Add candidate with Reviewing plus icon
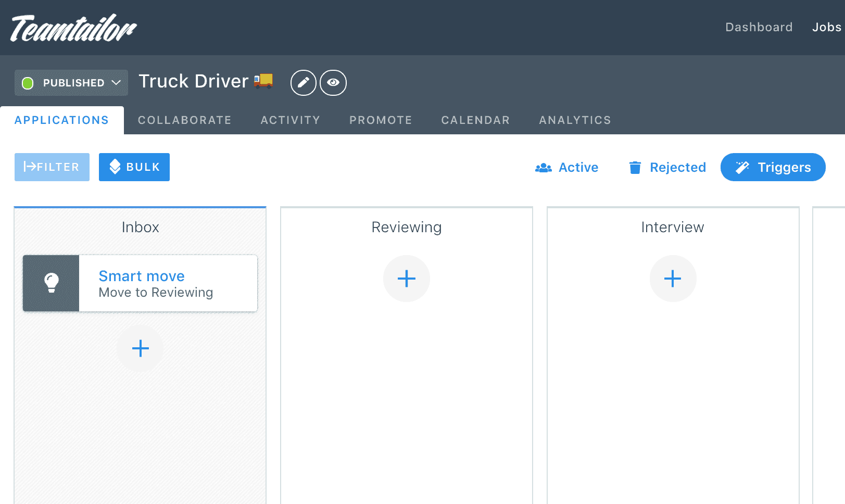Image resolution: width=845 pixels, height=504 pixels. pos(407,279)
